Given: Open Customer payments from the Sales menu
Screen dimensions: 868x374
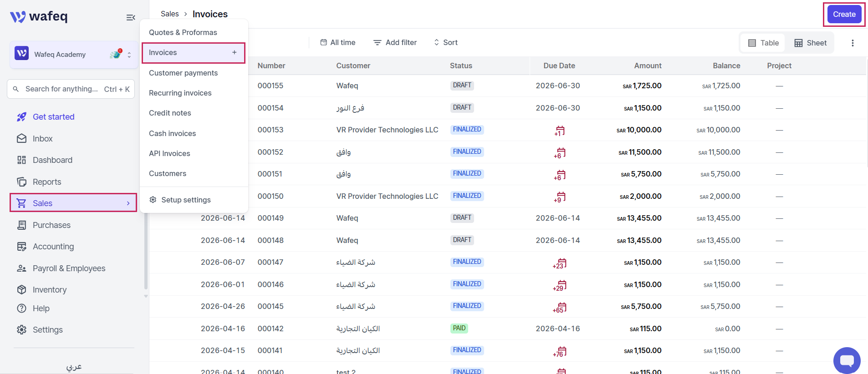Looking at the screenshot, I should tap(183, 73).
